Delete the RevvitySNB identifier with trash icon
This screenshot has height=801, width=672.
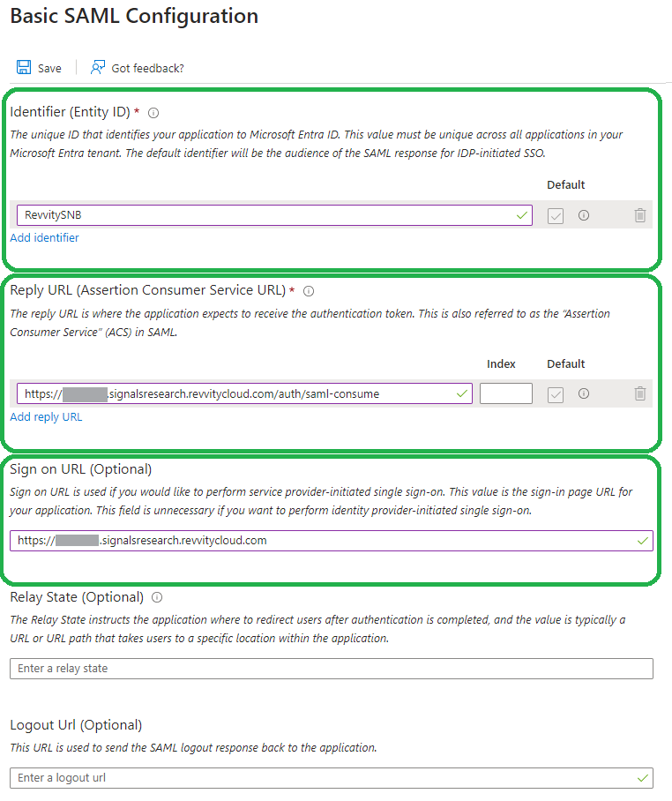(x=640, y=215)
